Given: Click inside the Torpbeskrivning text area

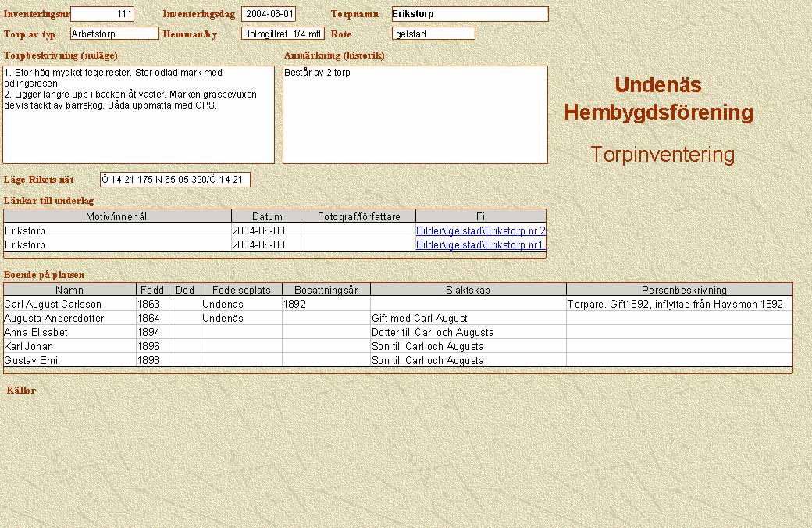Looking at the screenshot, I should (139, 114).
